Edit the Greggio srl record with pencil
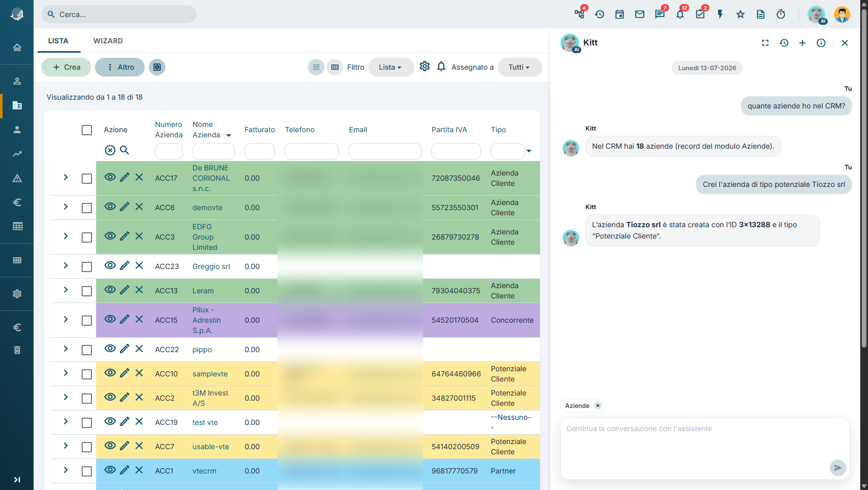868x490 pixels. coord(125,265)
